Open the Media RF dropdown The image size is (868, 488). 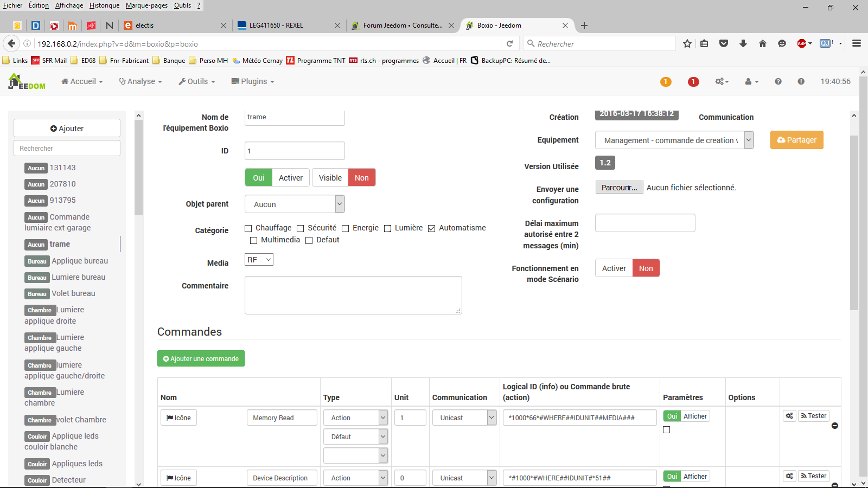point(259,260)
